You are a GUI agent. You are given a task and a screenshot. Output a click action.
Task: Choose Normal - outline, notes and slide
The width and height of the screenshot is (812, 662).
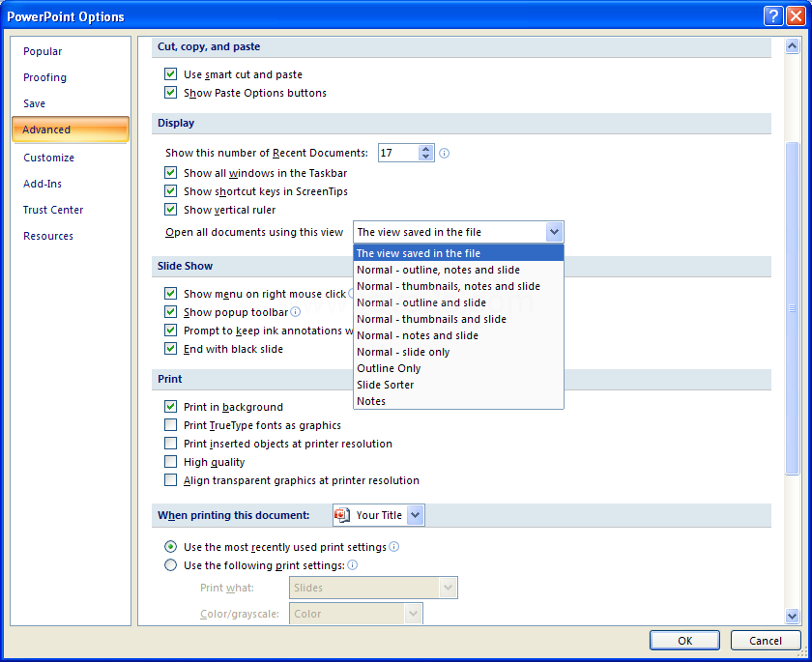[458, 270]
